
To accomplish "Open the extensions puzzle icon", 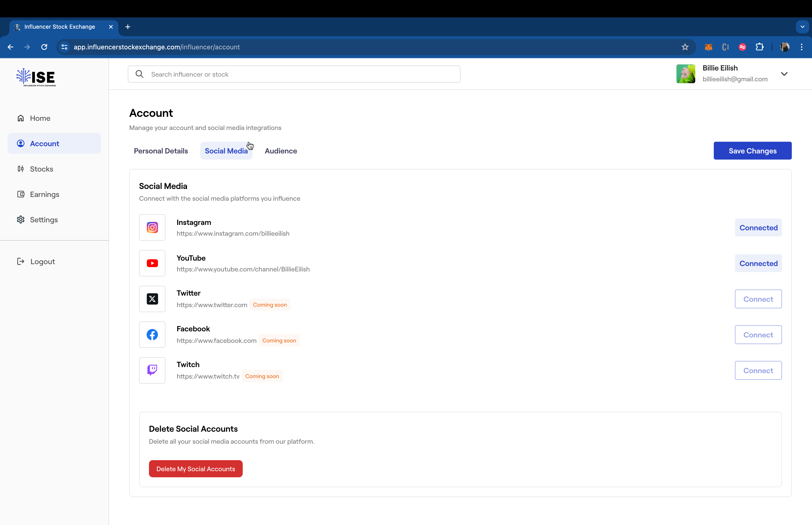I will (x=760, y=47).
